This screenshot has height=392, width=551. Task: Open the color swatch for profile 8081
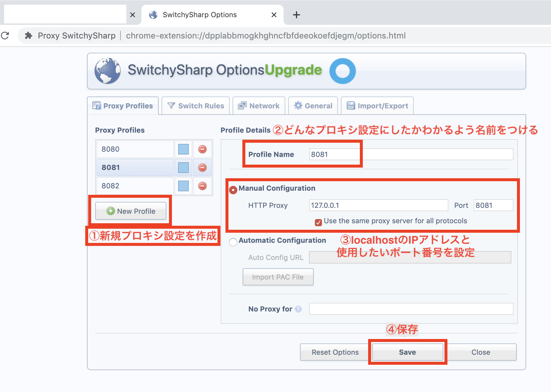[183, 167]
